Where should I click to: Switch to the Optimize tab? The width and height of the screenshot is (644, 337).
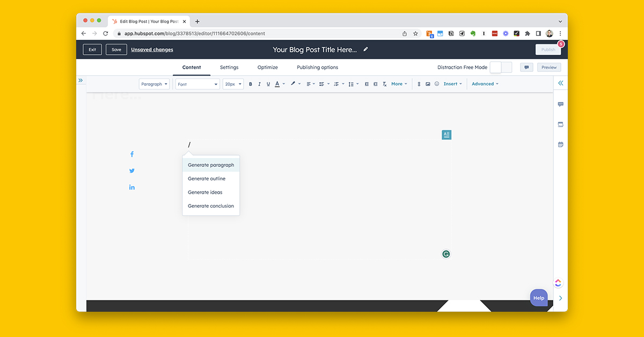(268, 68)
